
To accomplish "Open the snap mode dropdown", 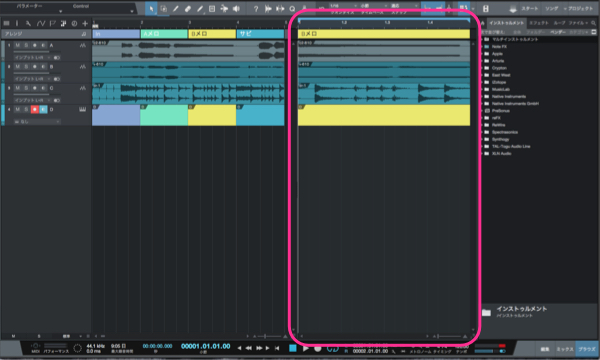I will click(404, 6).
